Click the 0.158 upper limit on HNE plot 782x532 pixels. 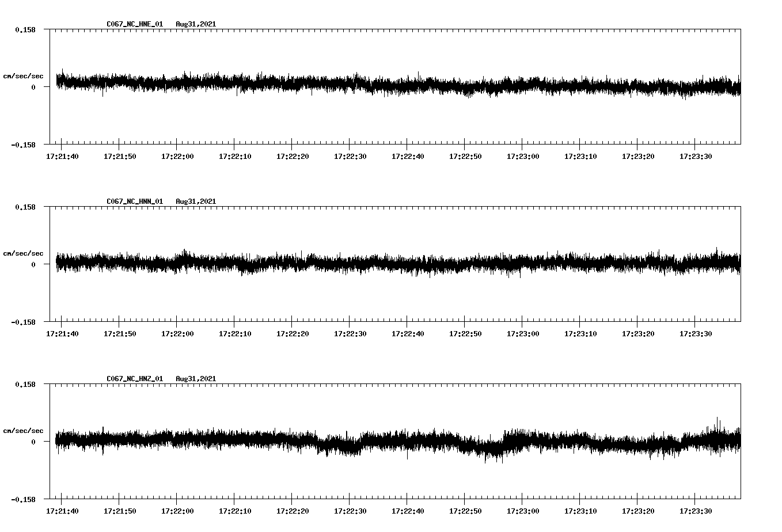coord(25,29)
